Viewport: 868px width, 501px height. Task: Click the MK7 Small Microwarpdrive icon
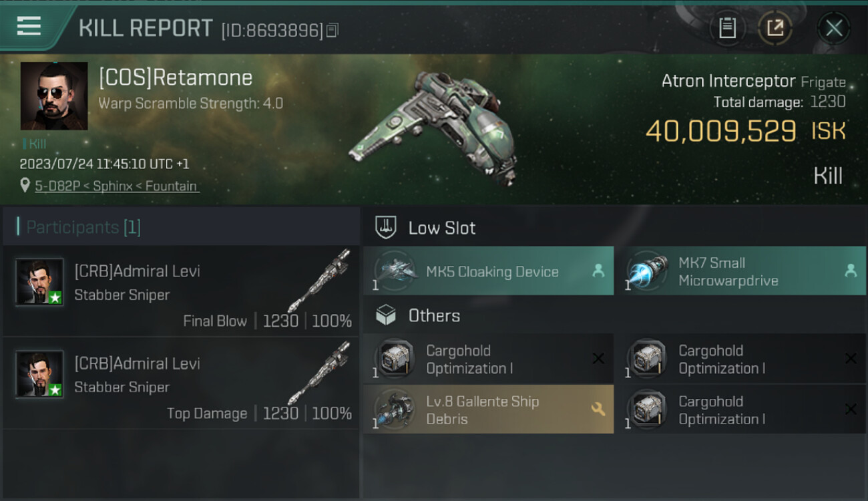click(x=648, y=271)
